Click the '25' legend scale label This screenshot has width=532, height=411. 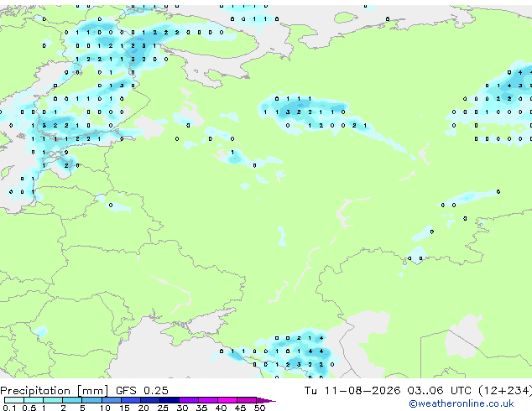pos(163,408)
